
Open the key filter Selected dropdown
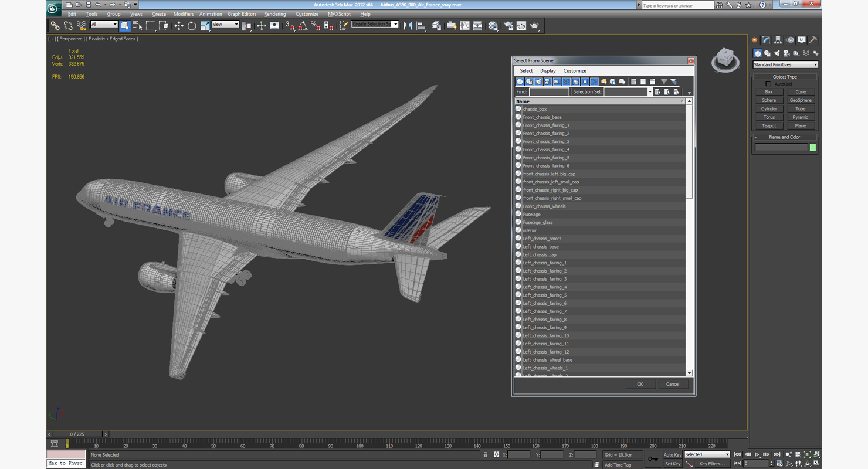pos(707,454)
